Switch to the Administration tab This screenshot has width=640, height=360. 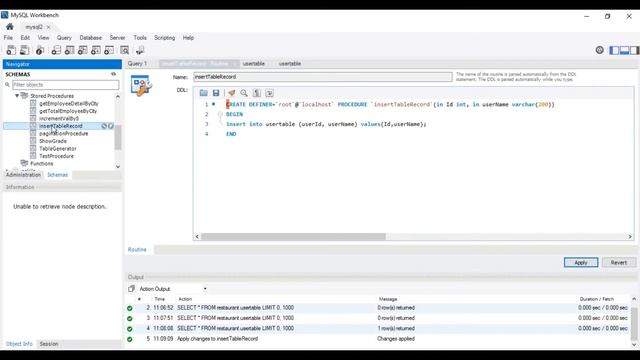click(23, 175)
